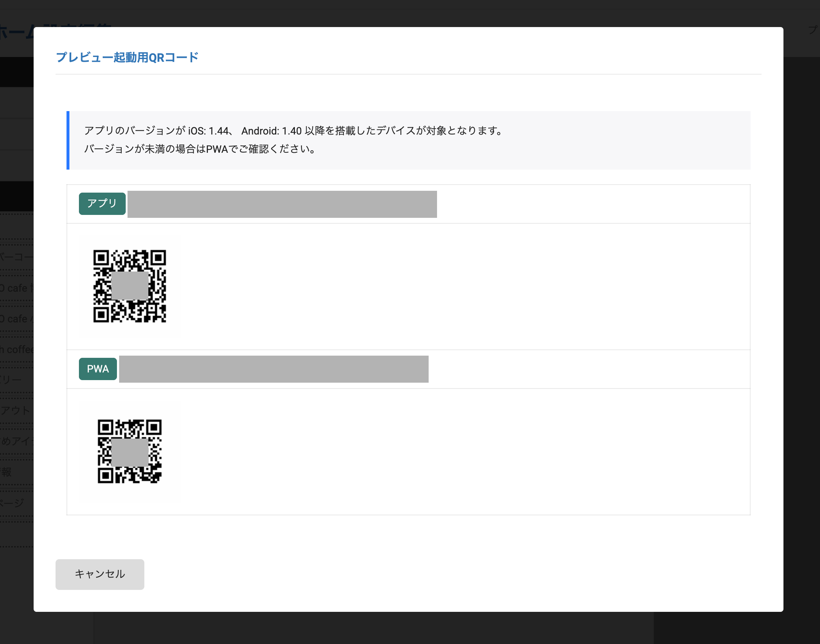Click the PWA QR code image

pos(130,451)
